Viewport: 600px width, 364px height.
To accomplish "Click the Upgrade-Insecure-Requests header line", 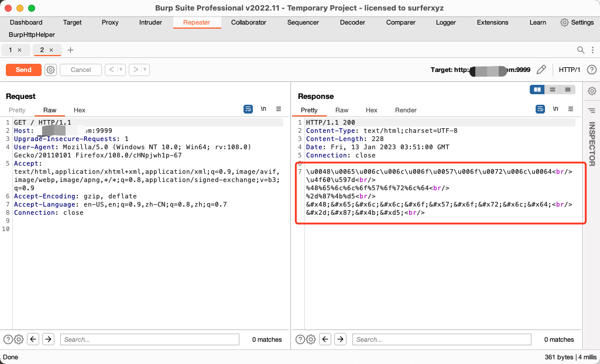I will point(71,139).
